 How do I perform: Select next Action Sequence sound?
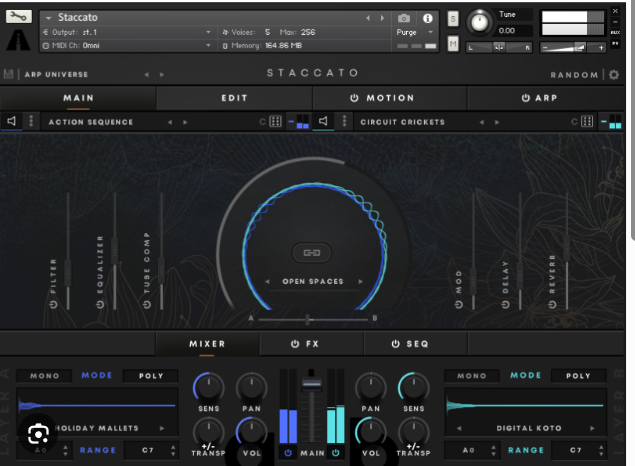point(185,122)
